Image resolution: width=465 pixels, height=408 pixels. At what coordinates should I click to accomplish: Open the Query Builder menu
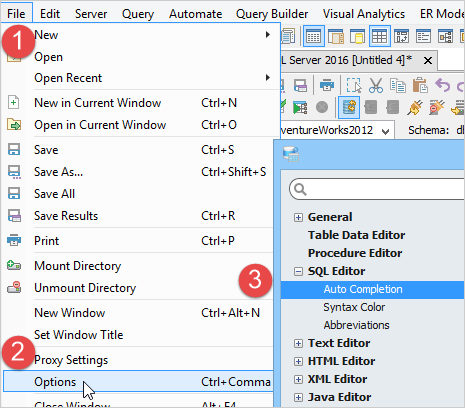click(272, 14)
